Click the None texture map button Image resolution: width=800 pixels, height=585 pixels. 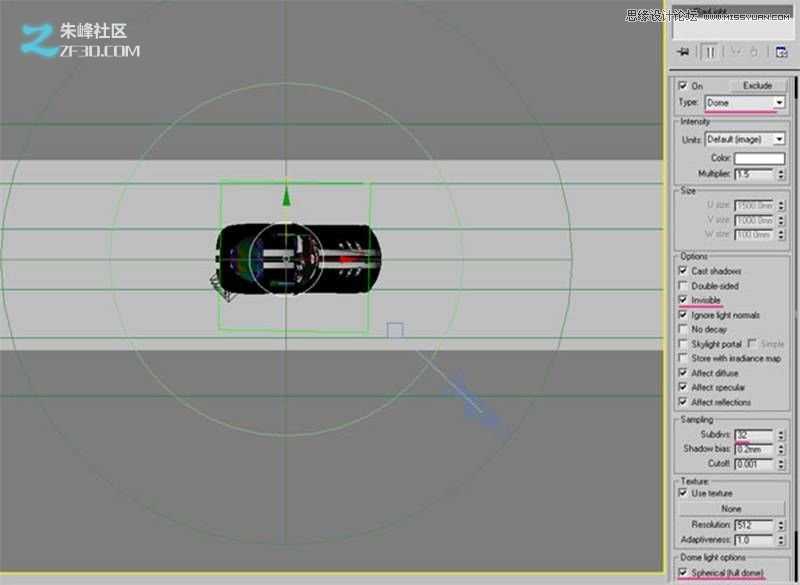(731, 508)
